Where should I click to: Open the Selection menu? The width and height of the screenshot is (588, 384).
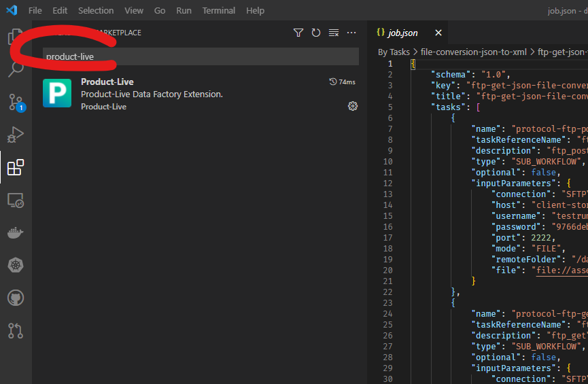(x=96, y=11)
